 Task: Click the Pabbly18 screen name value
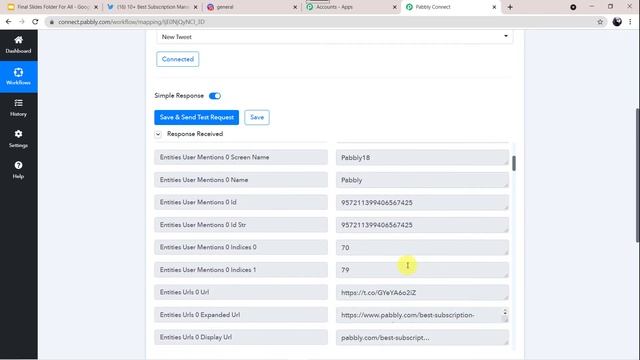422,158
